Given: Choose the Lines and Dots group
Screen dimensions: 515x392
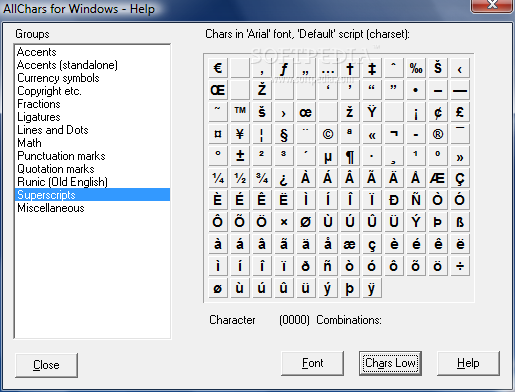Looking at the screenshot, I should [x=92, y=130].
